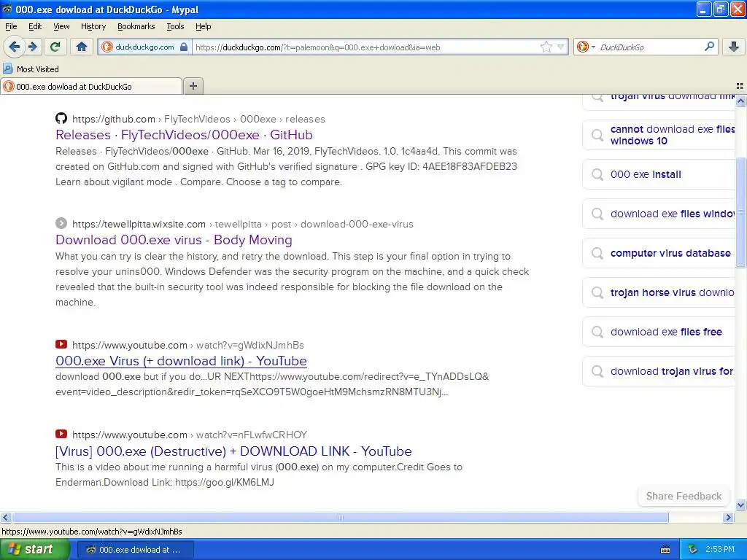Click the horizontal scrollbar left arrow
Viewport: 747px width, 560px height.
(x=5, y=517)
